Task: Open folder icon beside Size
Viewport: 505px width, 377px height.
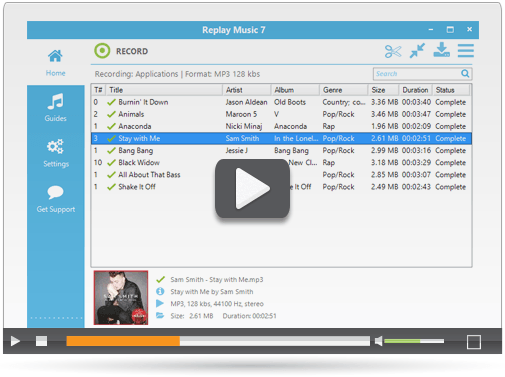Action: pyautogui.click(x=160, y=315)
